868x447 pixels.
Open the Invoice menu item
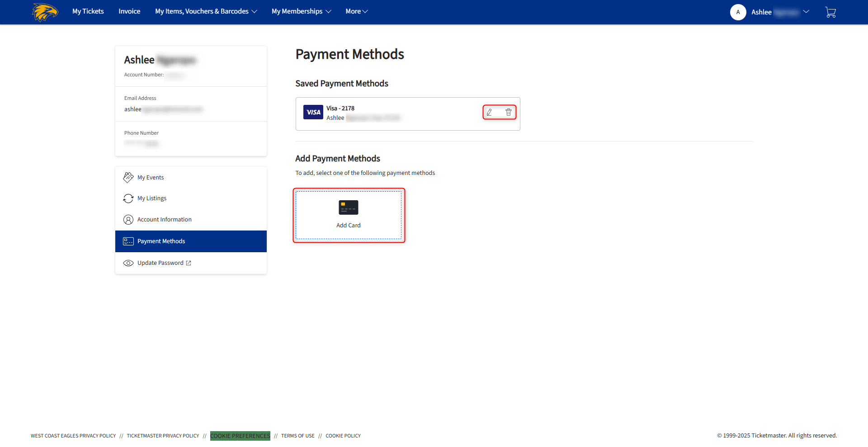129,11
